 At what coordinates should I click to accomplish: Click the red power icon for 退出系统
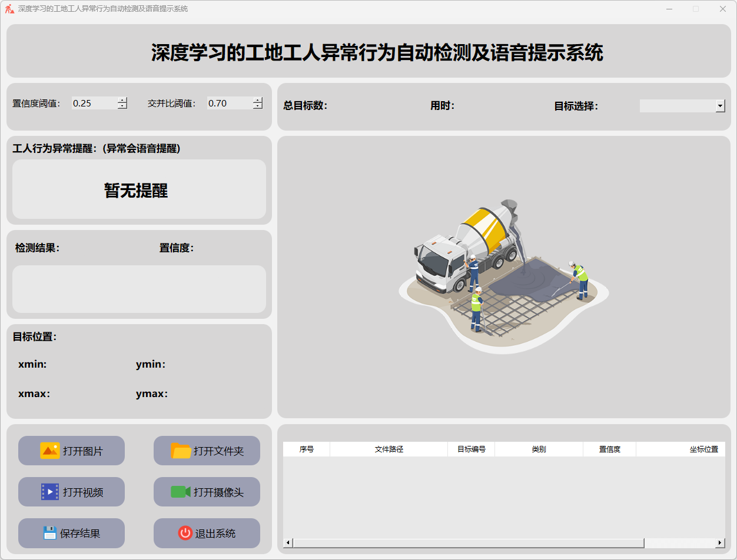(185, 533)
